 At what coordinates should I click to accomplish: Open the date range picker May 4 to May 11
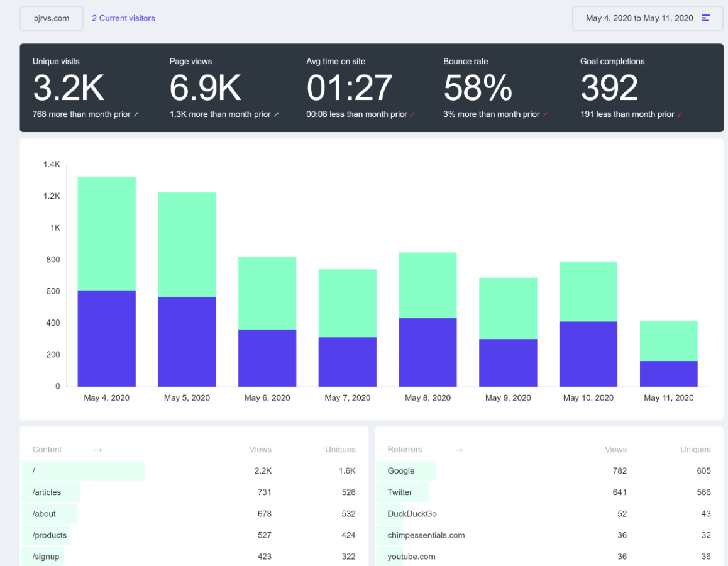click(647, 18)
